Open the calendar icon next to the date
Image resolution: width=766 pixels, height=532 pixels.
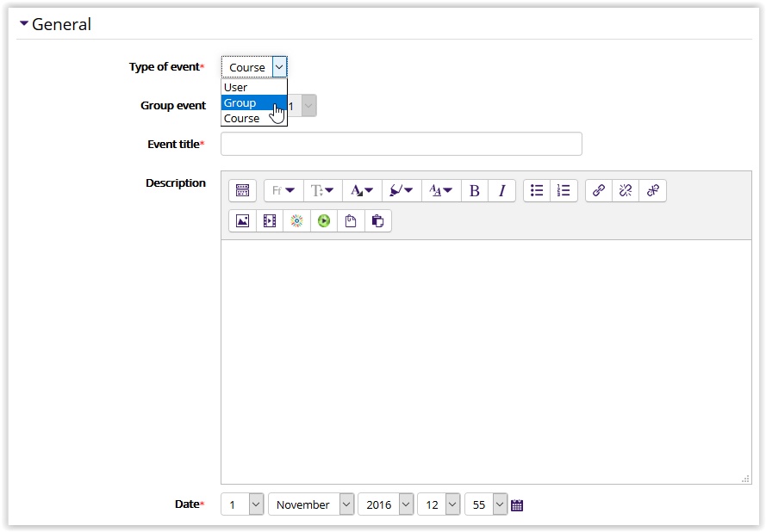click(516, 504)
